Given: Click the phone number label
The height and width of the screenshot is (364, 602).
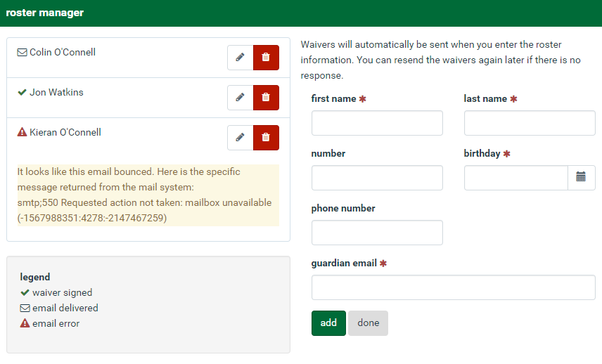Looking at the screenshot, I should pos(343,208).
